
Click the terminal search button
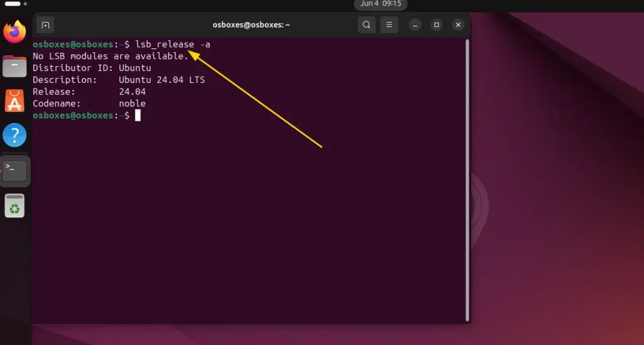tap(367, 25)
